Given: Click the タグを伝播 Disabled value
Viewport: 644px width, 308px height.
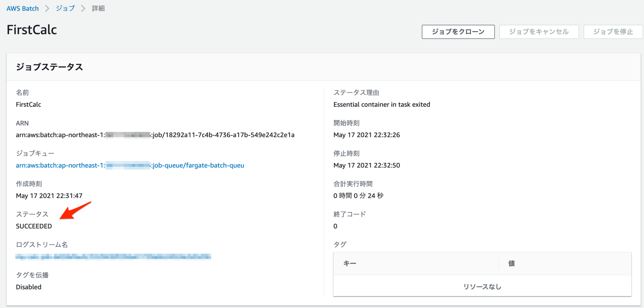Looking at the screenshot, I should pyautogui.click(x=29, y=287).
